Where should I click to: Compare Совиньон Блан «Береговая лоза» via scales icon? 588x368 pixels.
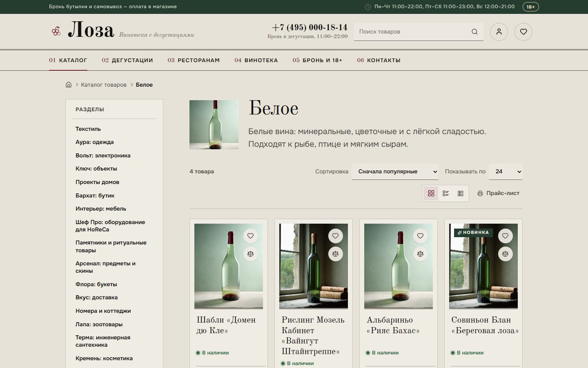pos(505,254)
